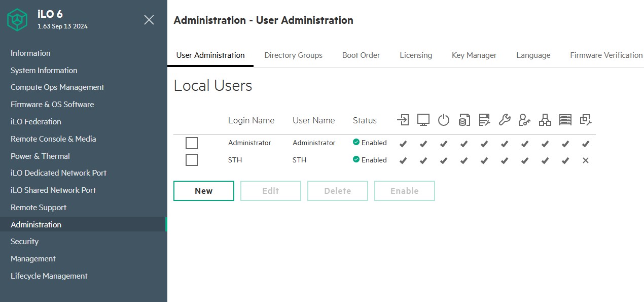The image size is (644, 302).
Task: Click the Login privilege column icon
Action: 403,120
